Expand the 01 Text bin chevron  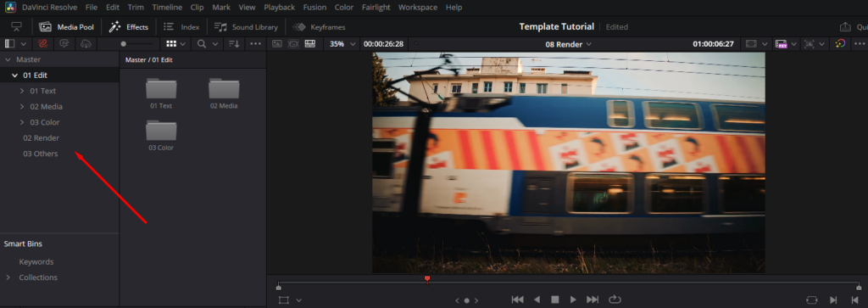tap(22, 91)
